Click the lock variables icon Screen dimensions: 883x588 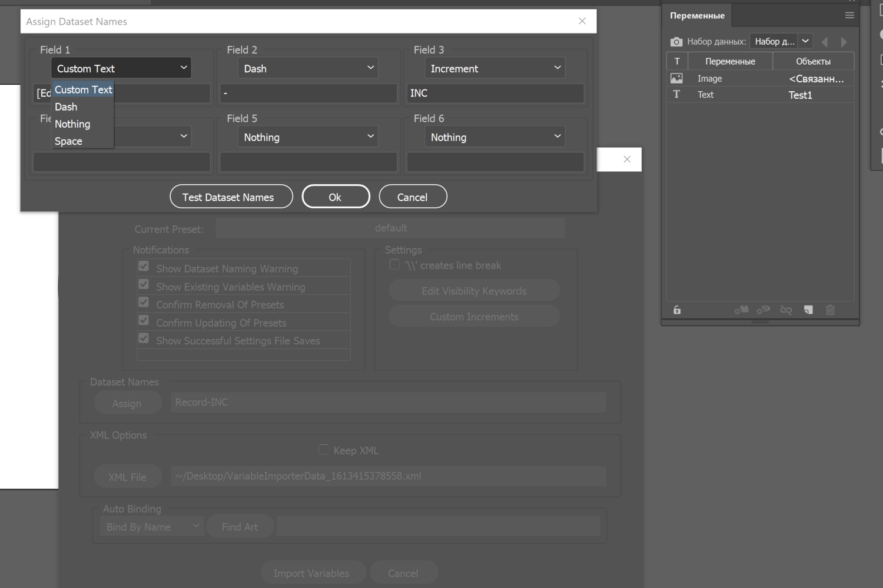pyautogui.click(x=677, y=310)
